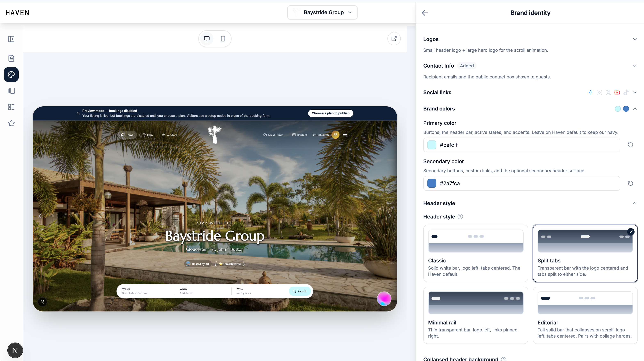The height and width of the screenshot is (361, 644).
Task: Open the Home tab in preview
Action: tap(127, 135)
